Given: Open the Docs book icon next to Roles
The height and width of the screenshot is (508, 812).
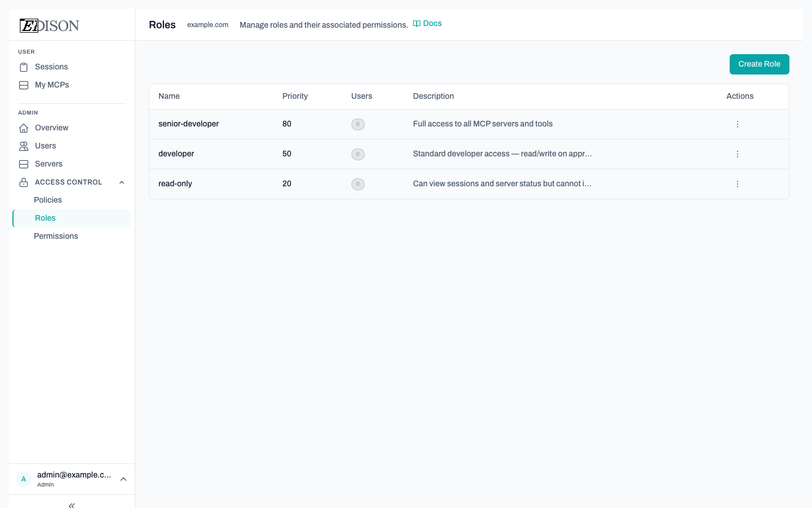Looking at the screenshot, I should pyautogui.click(x=417, y=23).
